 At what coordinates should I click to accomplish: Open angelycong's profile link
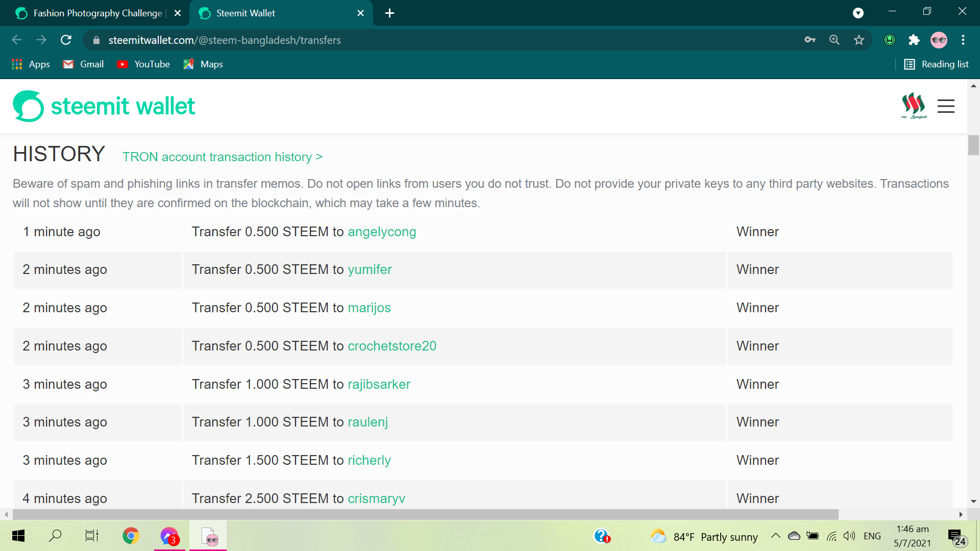click(382, 232)
